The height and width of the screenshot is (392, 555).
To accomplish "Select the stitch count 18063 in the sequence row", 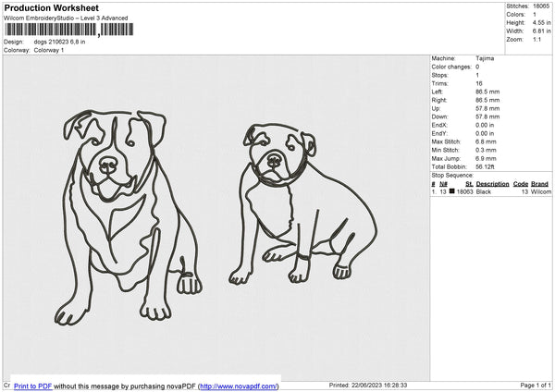I will pos(464,191).
